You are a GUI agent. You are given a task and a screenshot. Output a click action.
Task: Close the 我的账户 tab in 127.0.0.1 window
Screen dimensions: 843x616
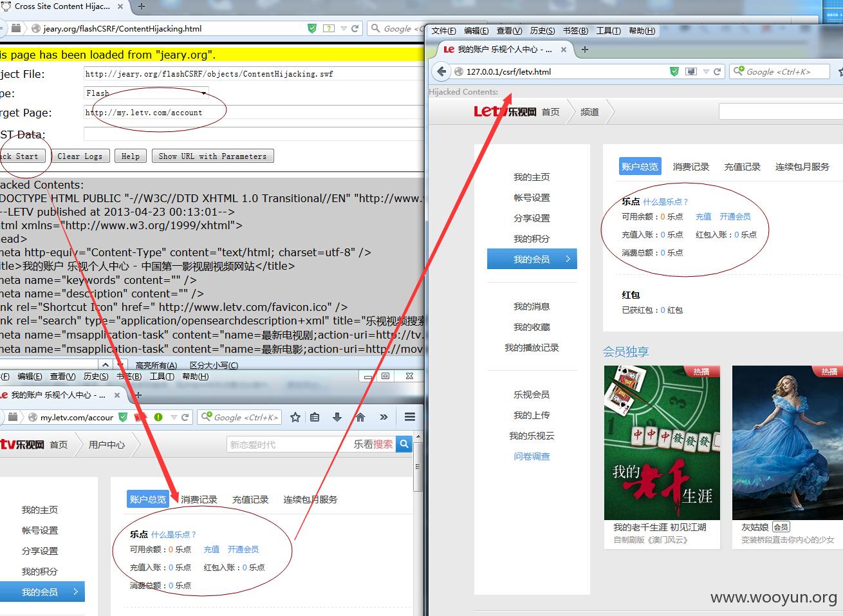coord(564,50)
